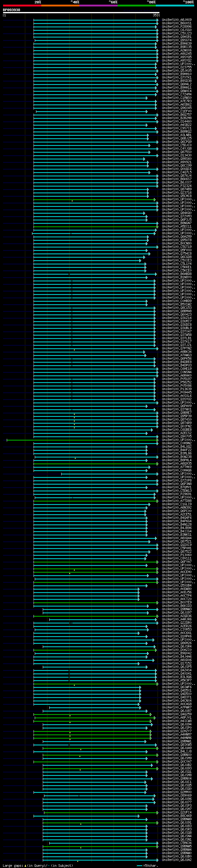Select the UniRef100_A5DI11 label
The height and width of the screenshot is (868, 197).
point(177,226)
